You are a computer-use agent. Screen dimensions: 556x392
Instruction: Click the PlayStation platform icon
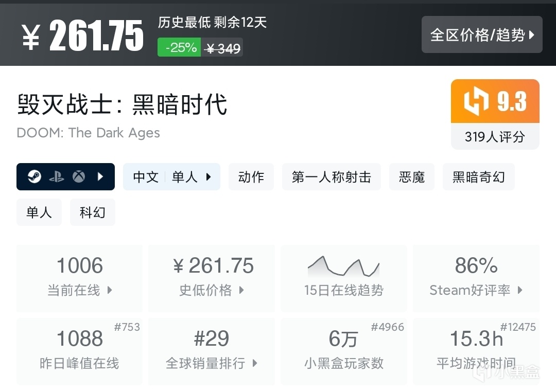[56, 177]
